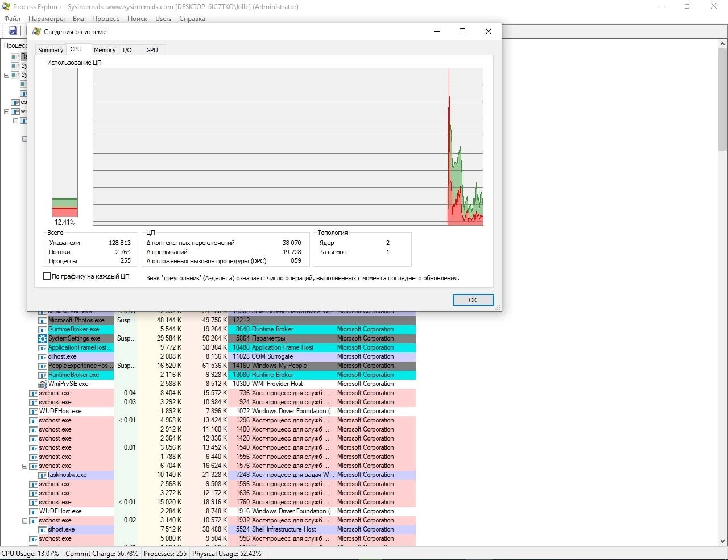Click icon of RuntimeBroker.exe PID 8640

pyautogui.click(x=43, y=329)
